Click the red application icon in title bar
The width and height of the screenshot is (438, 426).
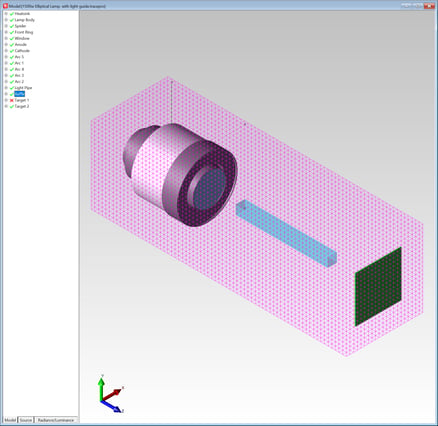click(x=5, y=6)
